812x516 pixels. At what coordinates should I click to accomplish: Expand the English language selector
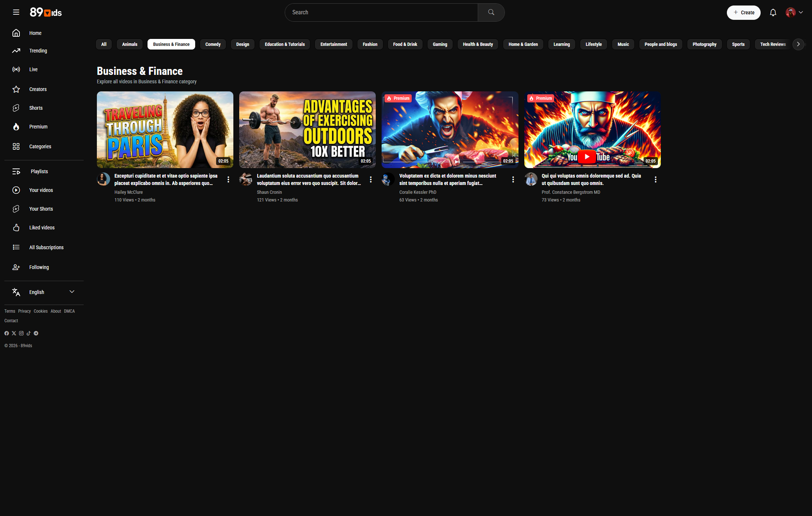72,292
